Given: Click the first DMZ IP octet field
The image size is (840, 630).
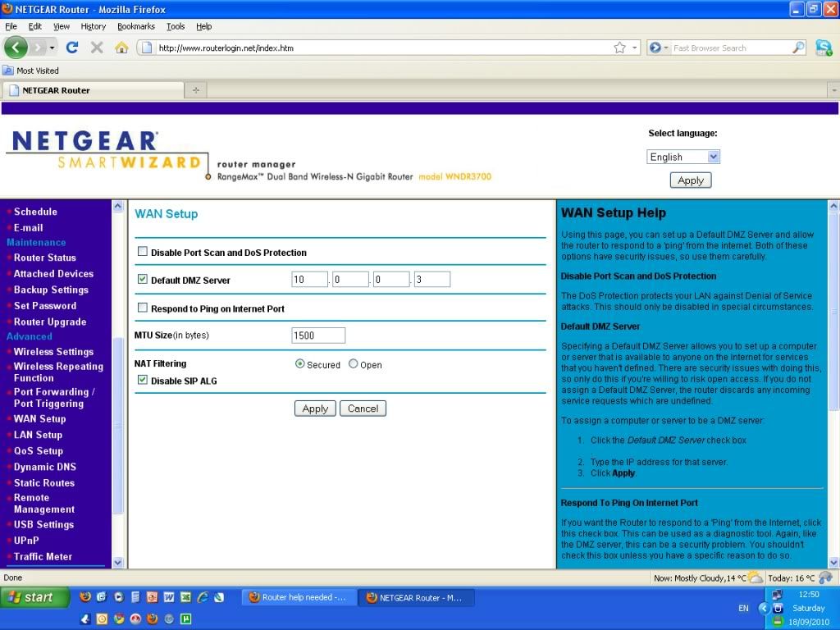Looking at the screenshot, I should click(x=309, y=279).
